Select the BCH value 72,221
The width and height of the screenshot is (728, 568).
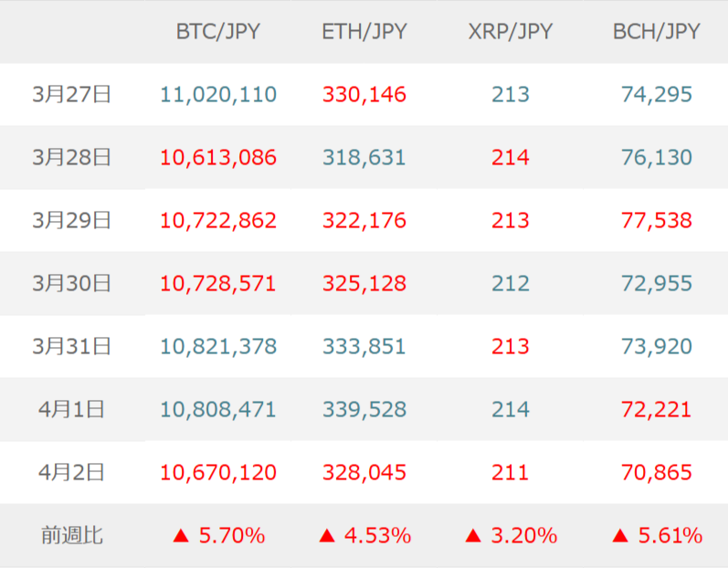[x=656, y=409]
